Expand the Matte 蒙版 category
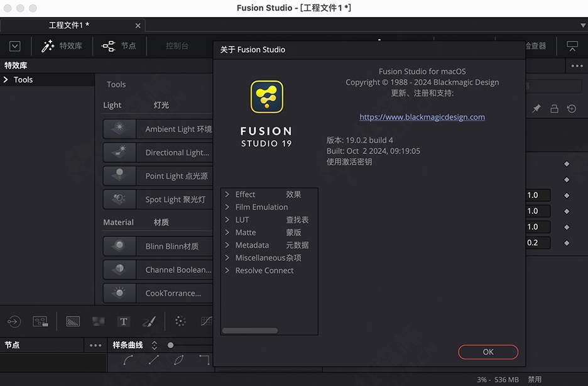Screen dimensions: 588x386 [227, 232]
